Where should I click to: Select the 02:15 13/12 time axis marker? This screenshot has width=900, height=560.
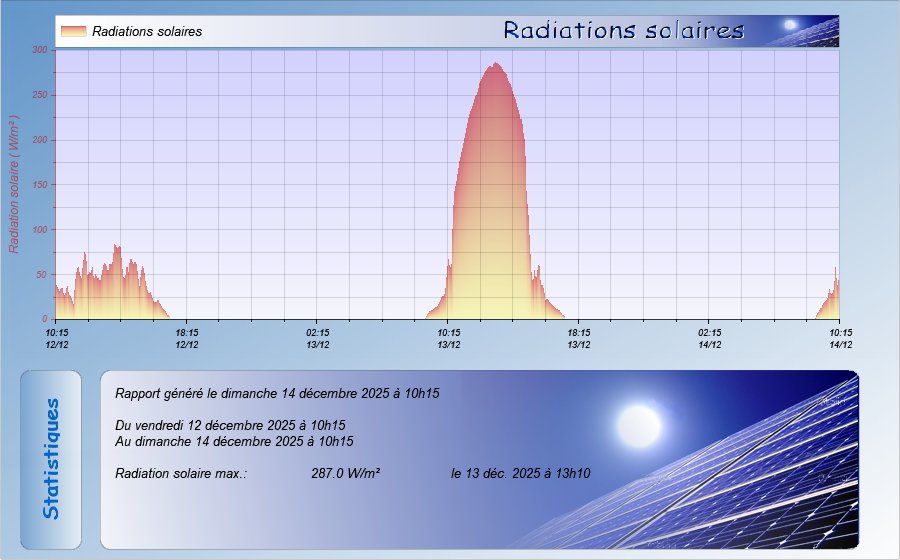pyautogui.click(x=318, y=339)
